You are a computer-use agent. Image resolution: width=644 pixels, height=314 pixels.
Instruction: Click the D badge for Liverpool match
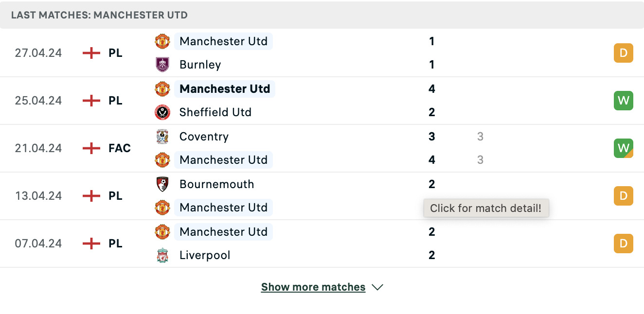pos(624,244)
